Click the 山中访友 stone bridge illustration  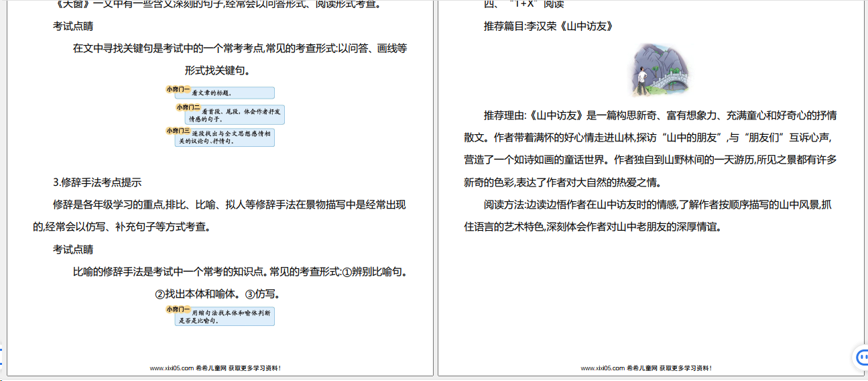[x=660, y=70]
